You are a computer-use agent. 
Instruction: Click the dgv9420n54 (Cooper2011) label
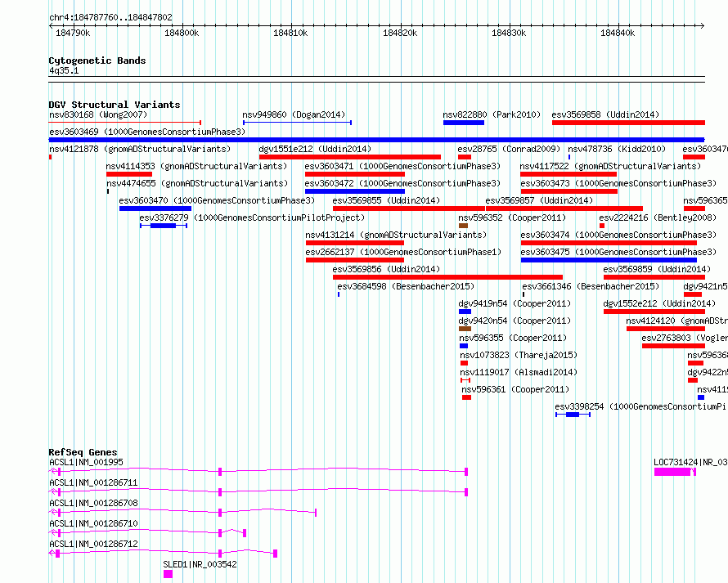(515, 321)
